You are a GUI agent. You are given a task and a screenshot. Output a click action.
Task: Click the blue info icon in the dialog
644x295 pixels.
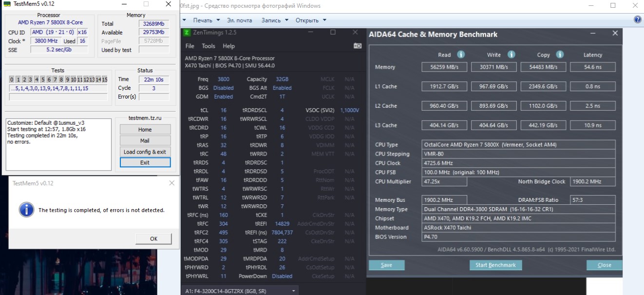(26, 210)
